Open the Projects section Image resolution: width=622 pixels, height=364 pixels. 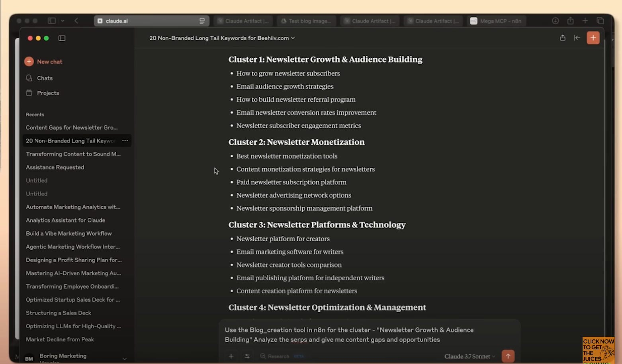(x=42, y=93)
